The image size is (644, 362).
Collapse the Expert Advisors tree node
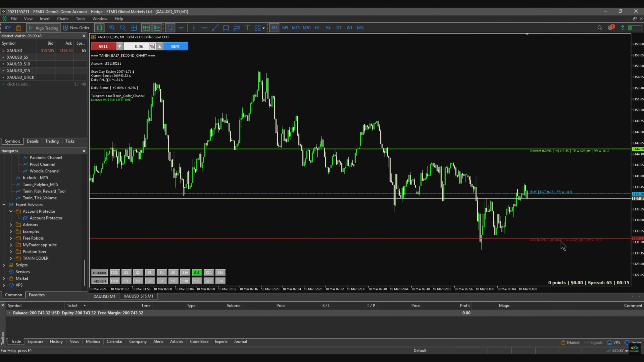[x=4, y=205]
